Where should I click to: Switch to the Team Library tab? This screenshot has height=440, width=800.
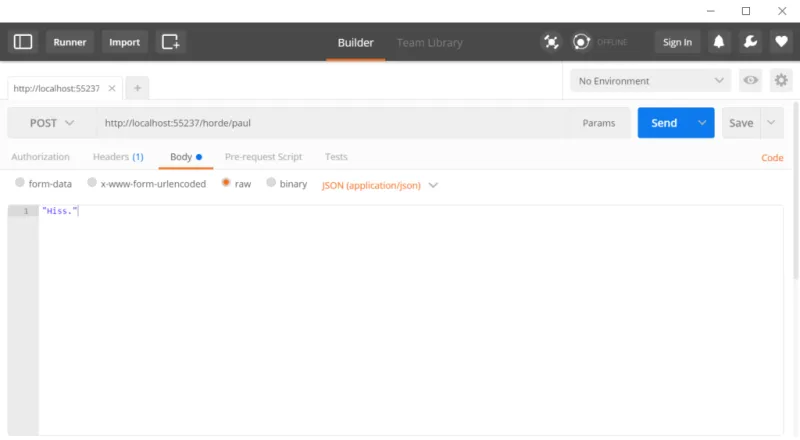click(430, 42)
